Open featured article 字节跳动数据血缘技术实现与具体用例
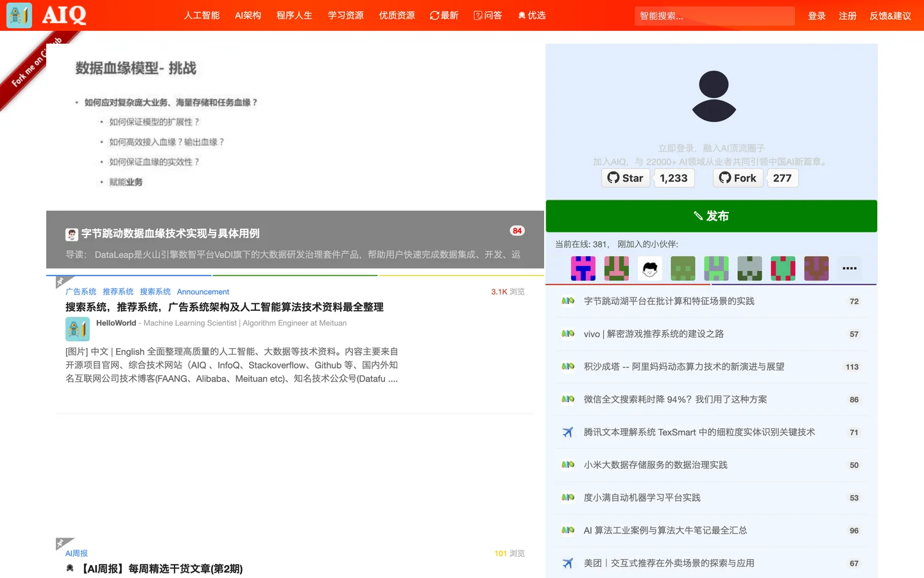 point(170,234)
